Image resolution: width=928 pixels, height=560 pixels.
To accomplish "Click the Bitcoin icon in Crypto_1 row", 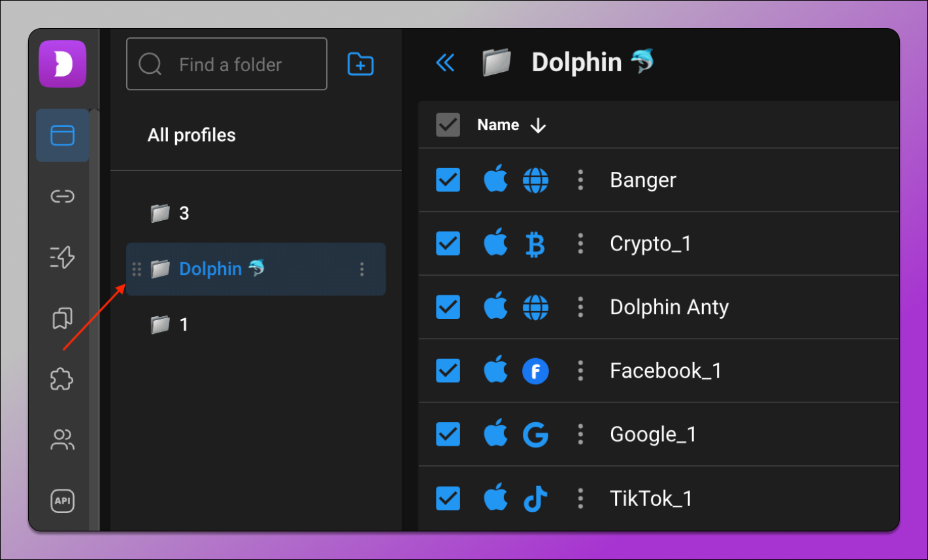I will [x=535, y=244].
